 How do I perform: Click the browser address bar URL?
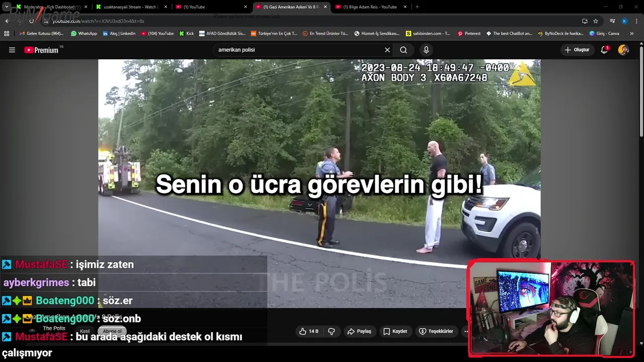pos(98,21)
